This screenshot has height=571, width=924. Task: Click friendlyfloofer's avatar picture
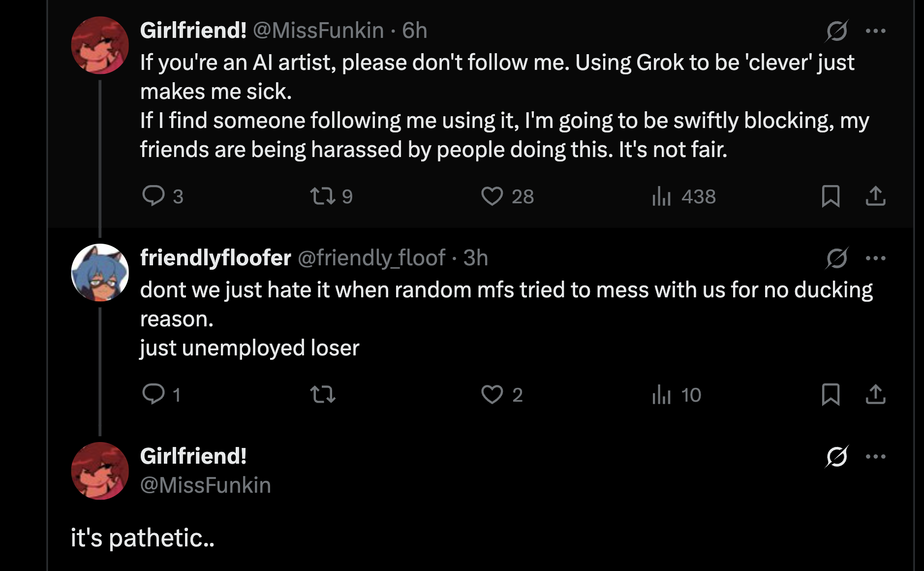pyautogui.click(x=100, y=272)
